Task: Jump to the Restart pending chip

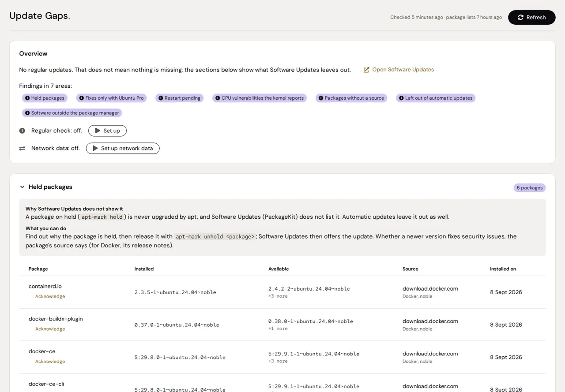Action: click(x=179, y=98)
